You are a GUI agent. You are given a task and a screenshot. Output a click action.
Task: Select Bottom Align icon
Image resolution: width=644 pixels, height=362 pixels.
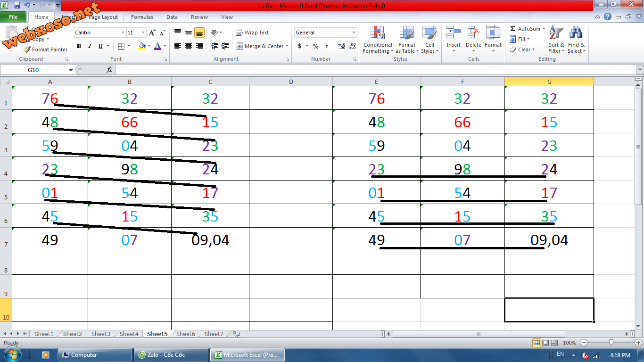pyautogui.click(x=199, y=33)
